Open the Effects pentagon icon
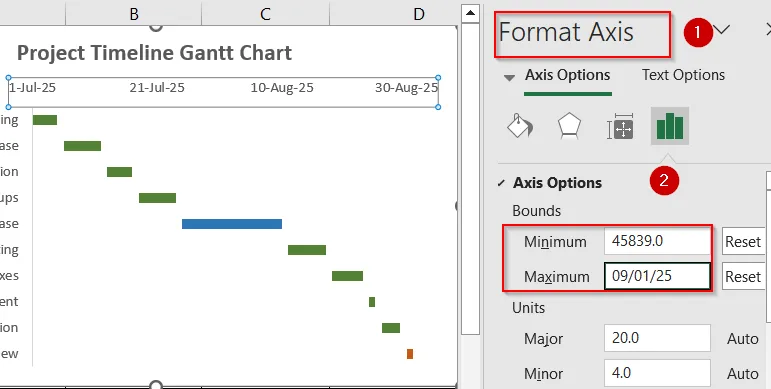Image resolution: width=771 pixels, height=389 pixels. point(569,126)
